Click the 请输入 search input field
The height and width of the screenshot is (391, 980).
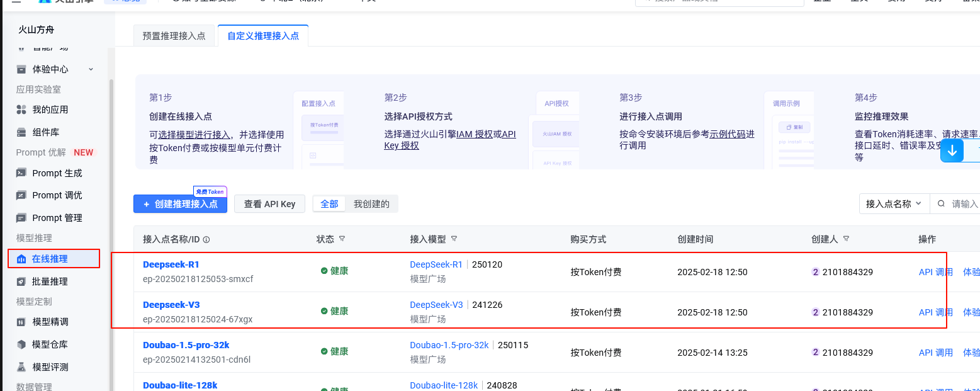pyautogui.click(x=963, y=204)
